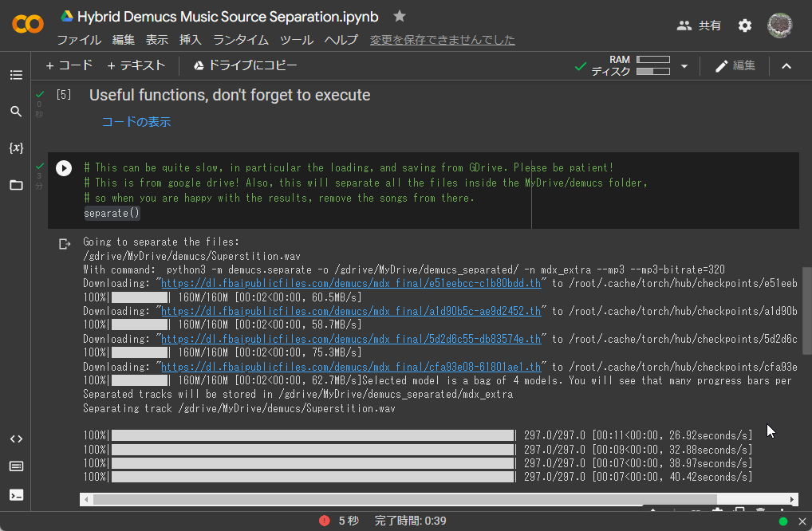Open the ファイル menu
Viewport: 812px width, 531px height.
[x=78, y=40]
